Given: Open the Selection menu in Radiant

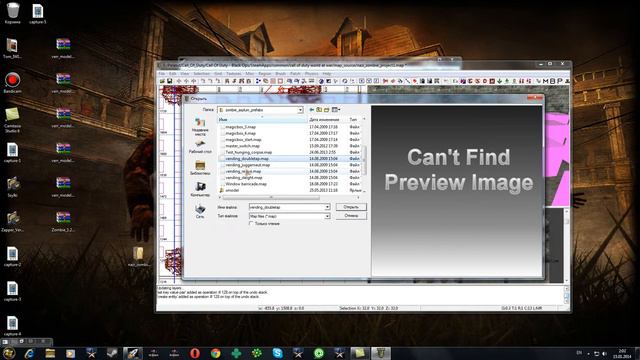Looking at the screenshot, I should click(x=202, y=74).
